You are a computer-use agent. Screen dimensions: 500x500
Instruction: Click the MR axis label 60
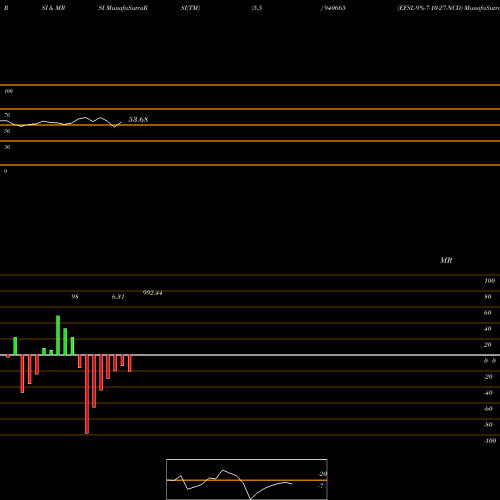point(487,313)
